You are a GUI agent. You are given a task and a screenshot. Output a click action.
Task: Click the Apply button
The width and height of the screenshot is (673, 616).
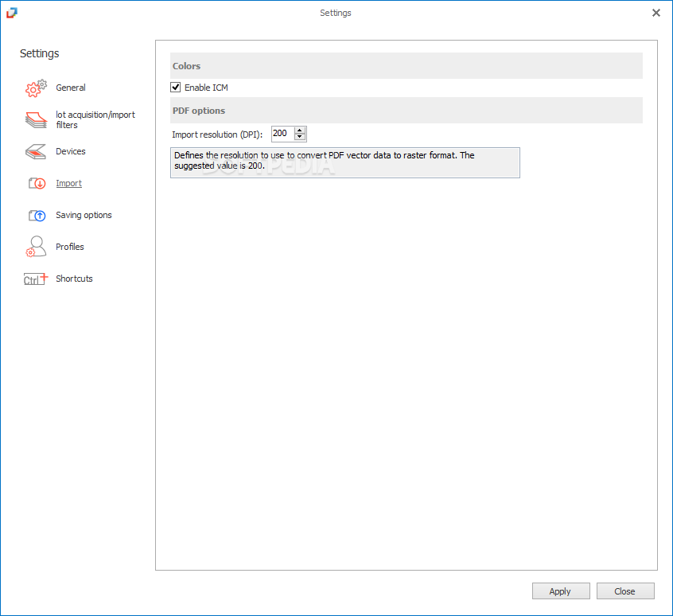pos(561,591)
